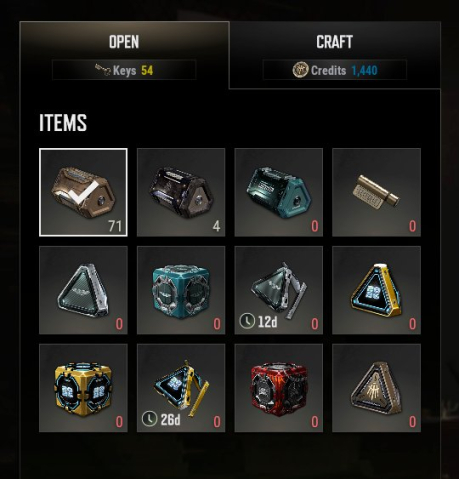
Task: Select the teal supply drop crate
Action: pyautogui.click(x=279, y=192)
